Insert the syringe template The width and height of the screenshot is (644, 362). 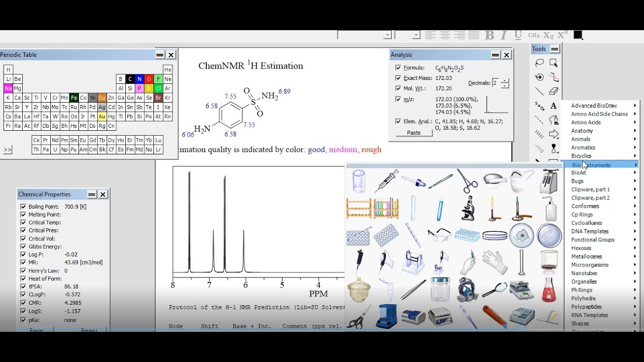coord(386,180)
